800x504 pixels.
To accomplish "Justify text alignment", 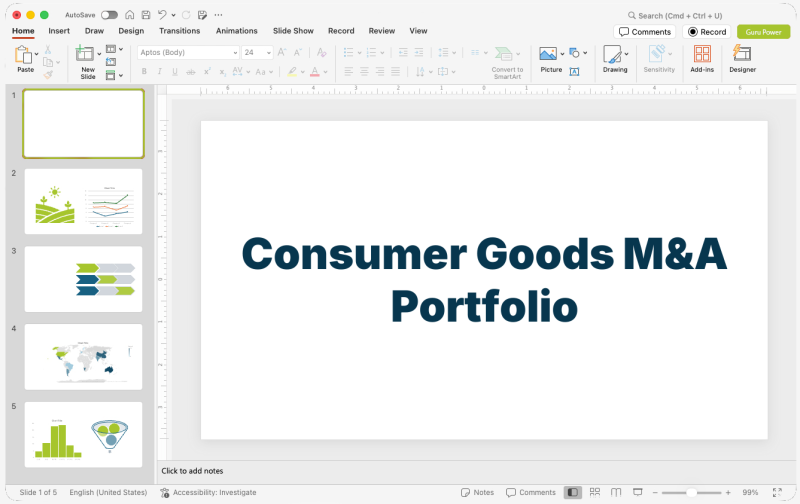I will (395, 71).
